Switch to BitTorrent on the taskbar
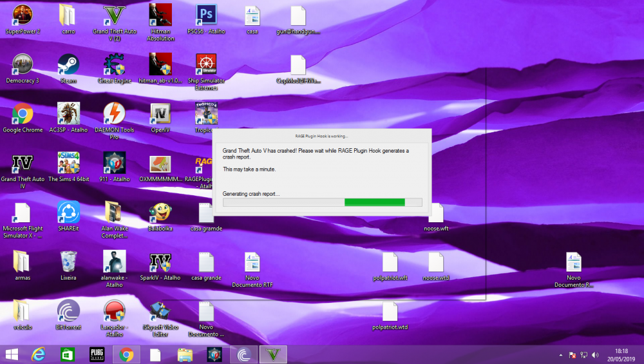Screen dimensions: 644x364 tap(243, 354)
